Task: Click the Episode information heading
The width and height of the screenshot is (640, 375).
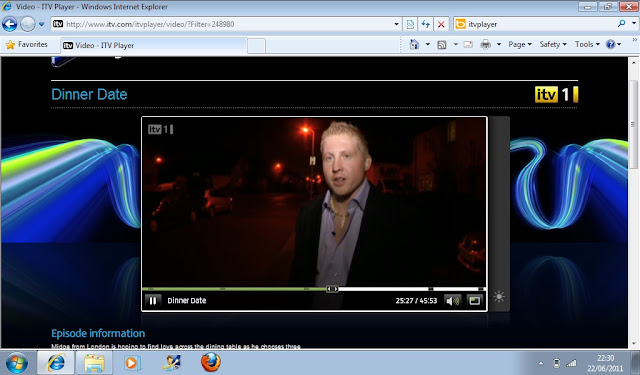Action: 98,333
